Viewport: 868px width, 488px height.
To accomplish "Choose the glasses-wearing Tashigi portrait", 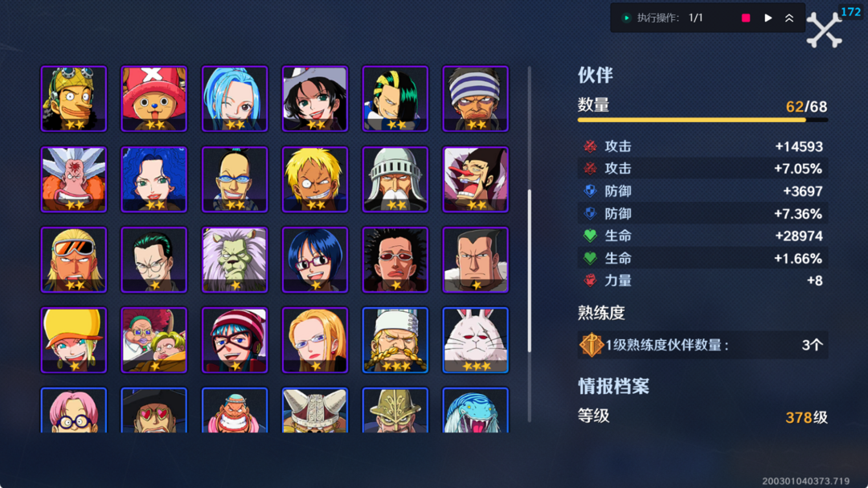I will pyautogui.click(x=315, y=260).
